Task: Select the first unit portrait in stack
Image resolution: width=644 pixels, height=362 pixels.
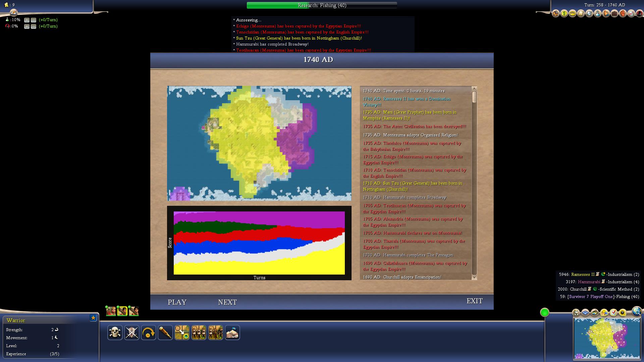Action: click(x=111, y=311)
